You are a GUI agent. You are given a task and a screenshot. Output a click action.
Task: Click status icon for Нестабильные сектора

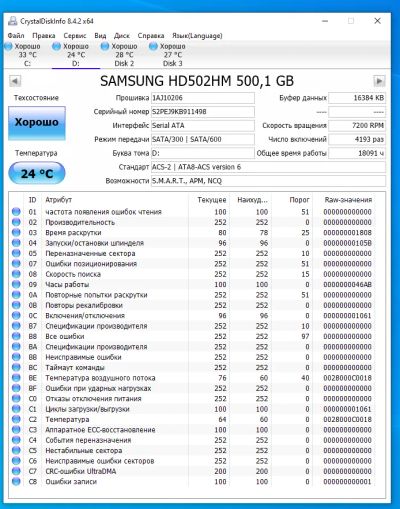click(x=16, y=450)
